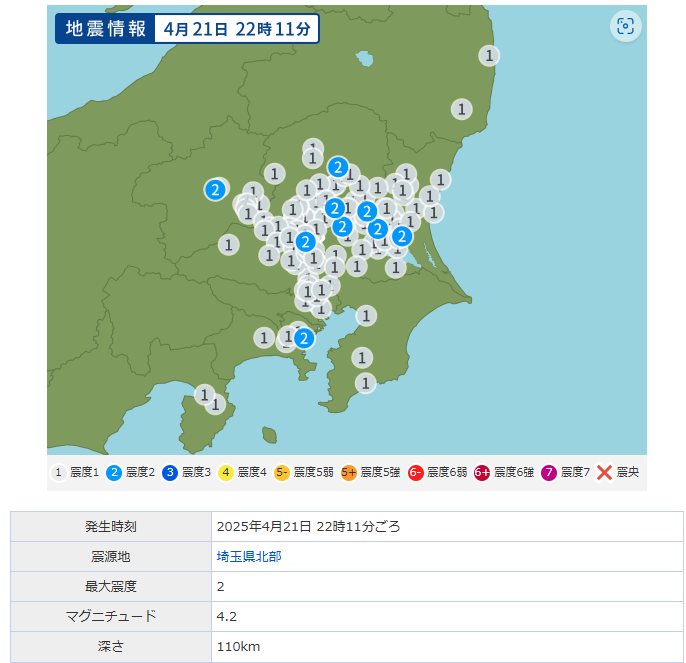686x663 pixels.
Task: Click the 震度4 yellow legend icon
Action: click(226, 472)
